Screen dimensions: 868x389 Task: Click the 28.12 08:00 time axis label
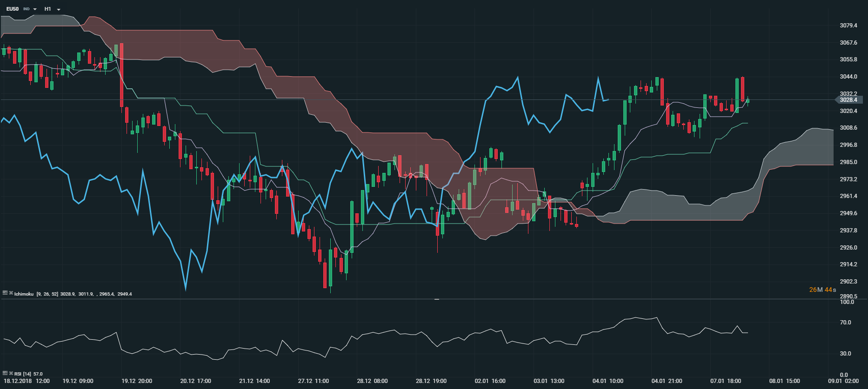pyautogui.click(x=372, y=381)
